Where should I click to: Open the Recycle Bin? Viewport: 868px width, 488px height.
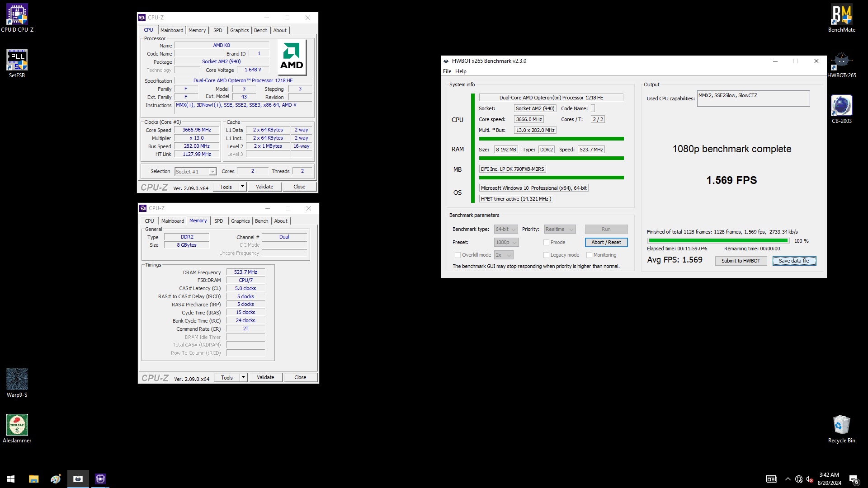tap(841, 429)
